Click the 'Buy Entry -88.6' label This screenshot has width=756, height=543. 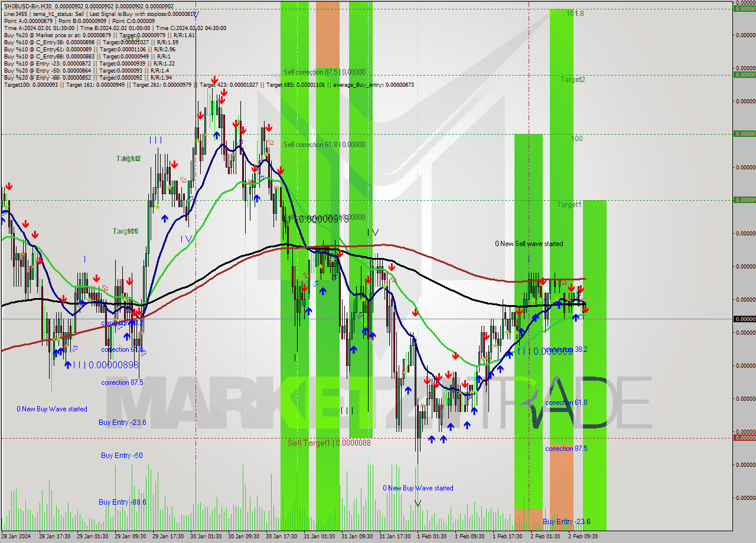pos(122,502)
